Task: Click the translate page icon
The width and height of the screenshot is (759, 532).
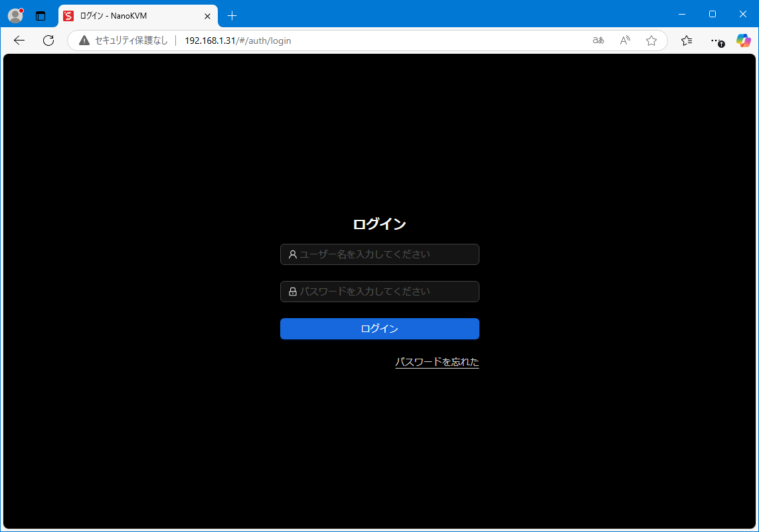Action: tap(598, 41)
